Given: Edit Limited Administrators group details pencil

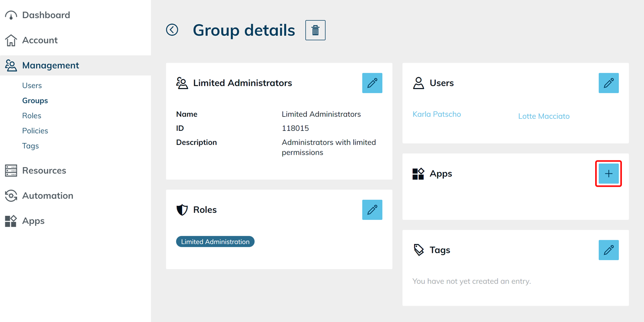Looking at the screenshot, I should pyautogui.click(x=372, y=83).
